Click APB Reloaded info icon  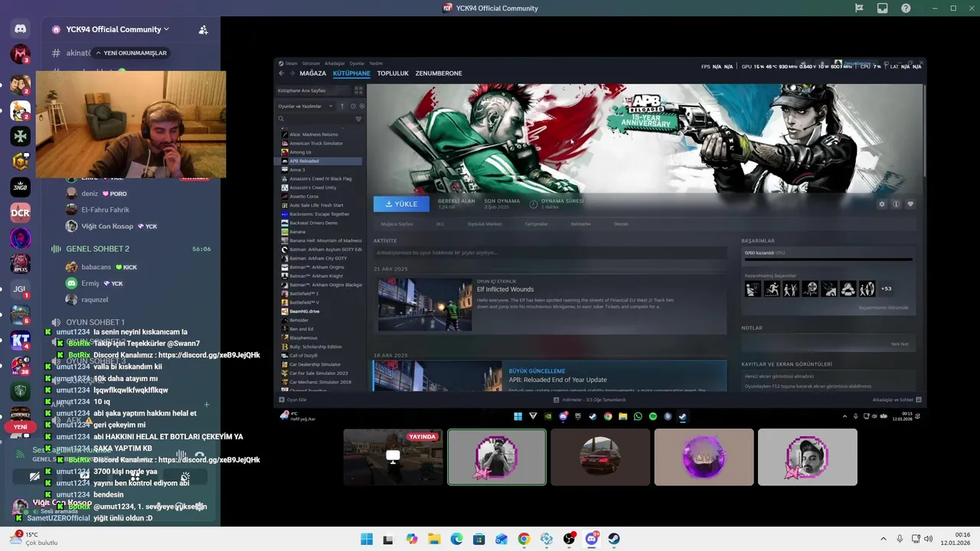[896, 204]
